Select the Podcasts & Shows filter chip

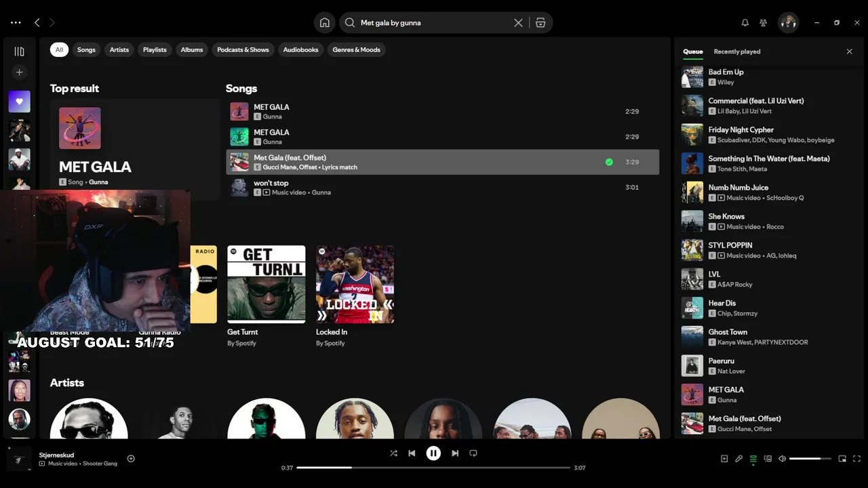coord(243,49)
